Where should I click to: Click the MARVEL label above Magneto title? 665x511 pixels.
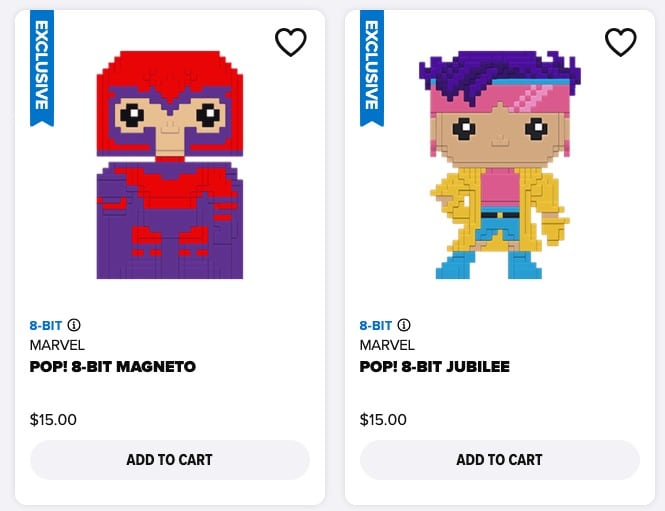[58, 346]
